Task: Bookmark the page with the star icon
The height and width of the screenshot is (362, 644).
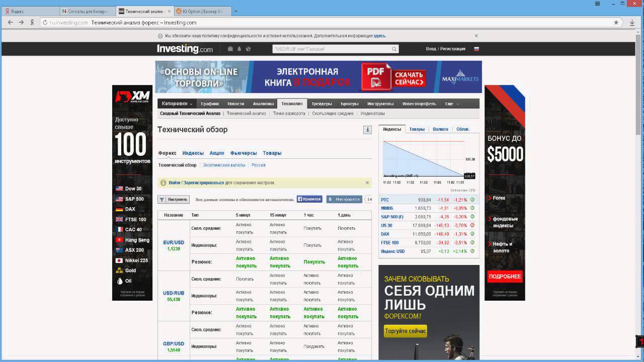Action: [x=616, y=23]
